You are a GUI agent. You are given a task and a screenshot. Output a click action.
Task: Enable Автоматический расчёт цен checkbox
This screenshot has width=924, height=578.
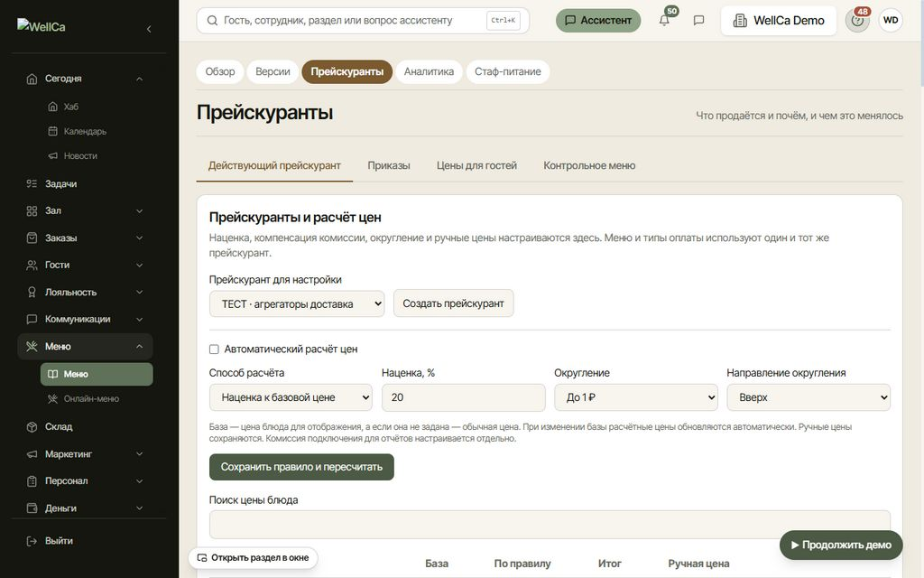click(x=214, y=350)
